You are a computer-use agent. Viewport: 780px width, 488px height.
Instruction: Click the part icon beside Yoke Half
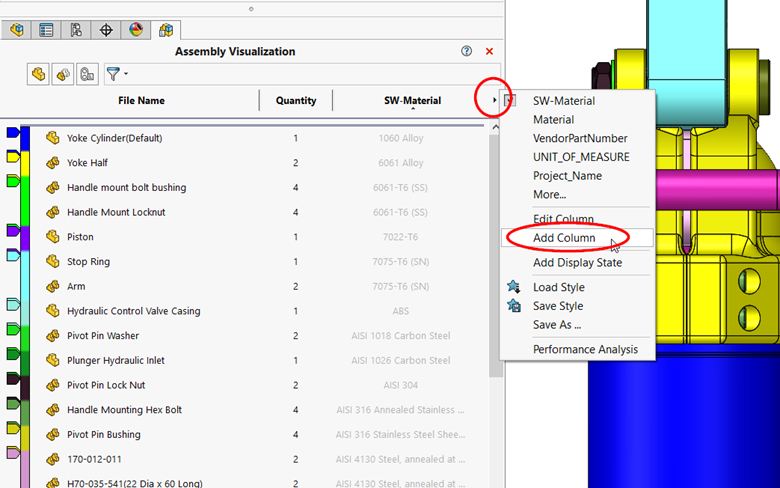click(53, 163)
